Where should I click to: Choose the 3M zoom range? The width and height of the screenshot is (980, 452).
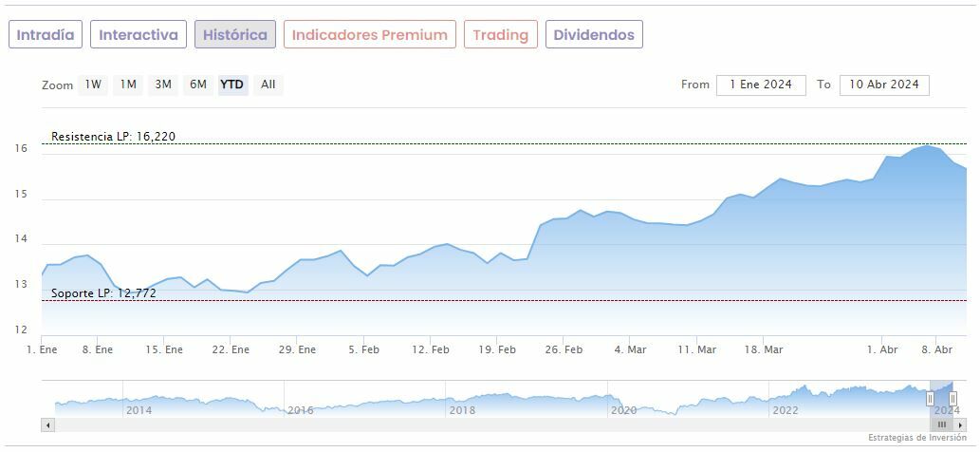coord(163,85)
